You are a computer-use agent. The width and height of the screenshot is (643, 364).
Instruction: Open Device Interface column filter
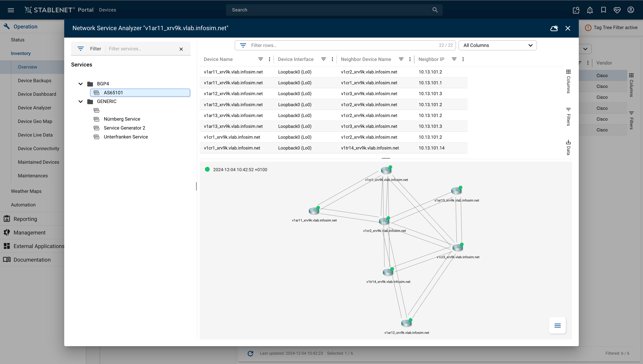(x=323, y=59)
